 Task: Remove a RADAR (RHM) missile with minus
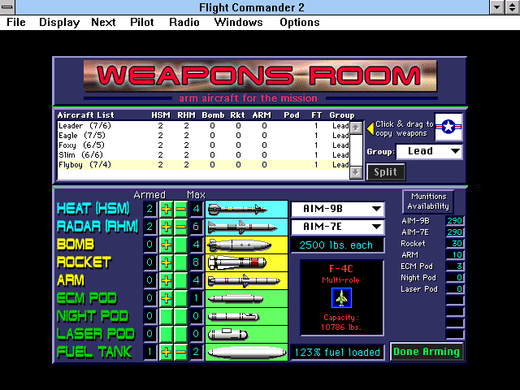point(181,227)
